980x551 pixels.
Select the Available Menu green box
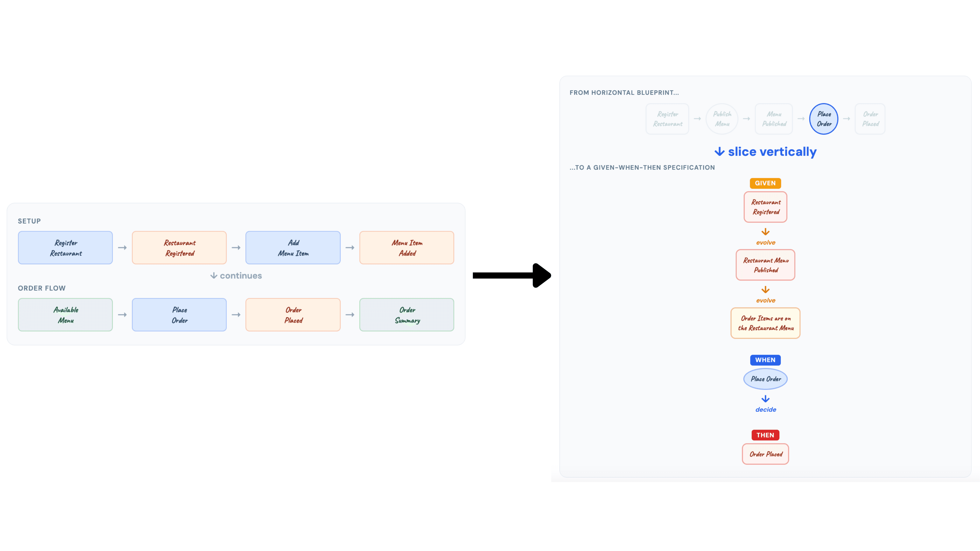tap(65, 315)
